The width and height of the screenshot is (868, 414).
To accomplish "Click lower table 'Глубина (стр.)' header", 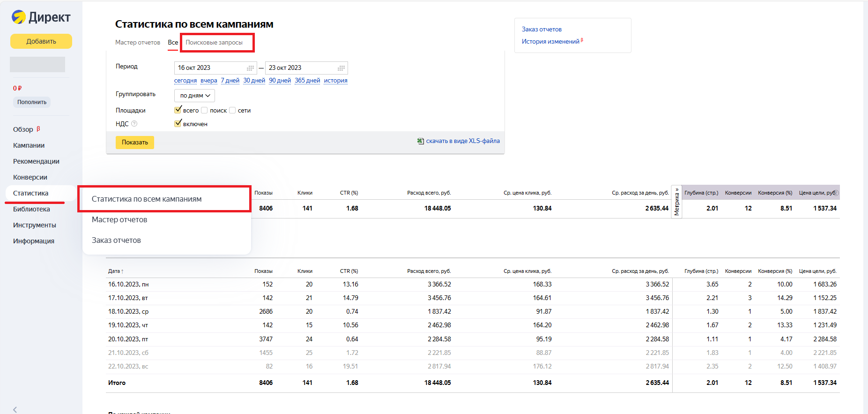I will point(701,271).
